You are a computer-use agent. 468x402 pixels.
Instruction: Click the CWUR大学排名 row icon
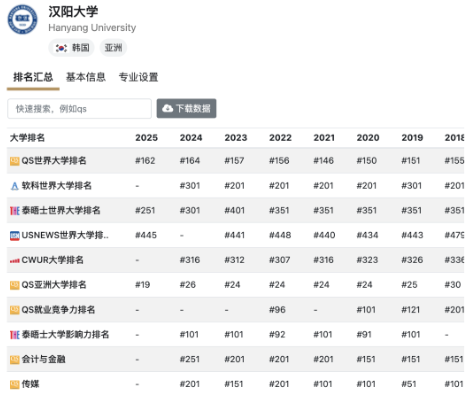pyautogui.click(x=15, y=261)
